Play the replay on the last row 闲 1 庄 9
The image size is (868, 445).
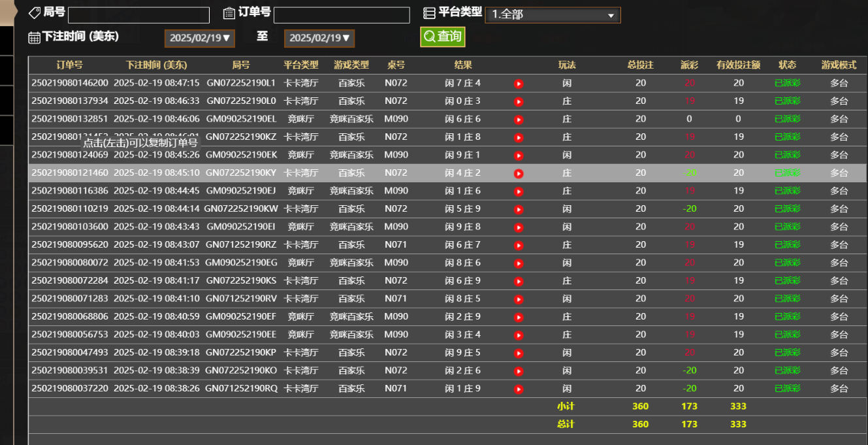[x=519, y=388]
